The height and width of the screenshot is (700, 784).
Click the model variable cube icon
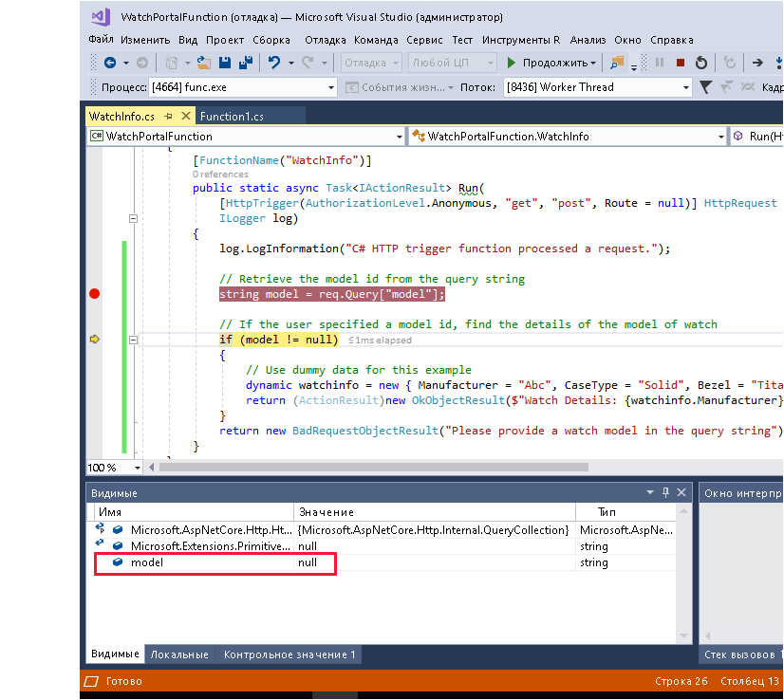tap(118, 562)
